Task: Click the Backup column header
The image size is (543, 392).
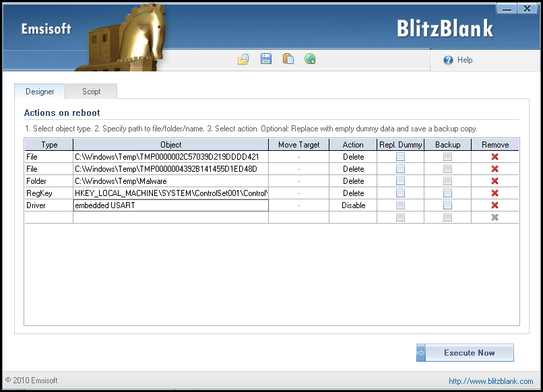Action: (447, 144)
